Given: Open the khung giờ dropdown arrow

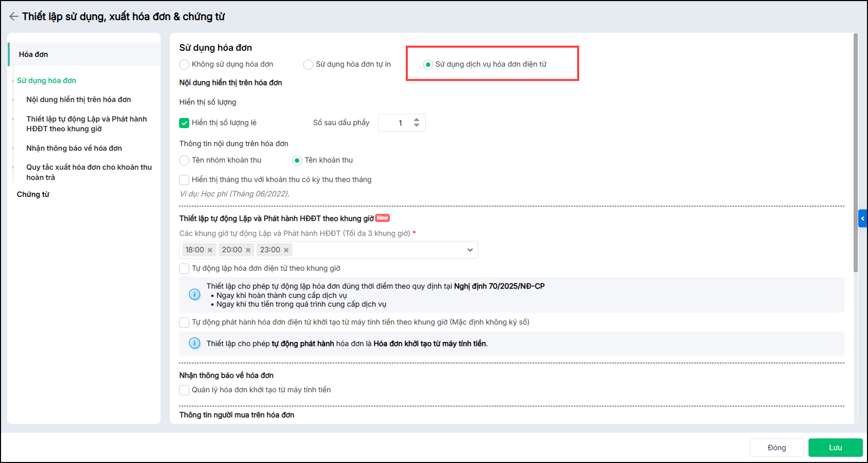Looking at the screenshot, I should [x=470, y=250].
